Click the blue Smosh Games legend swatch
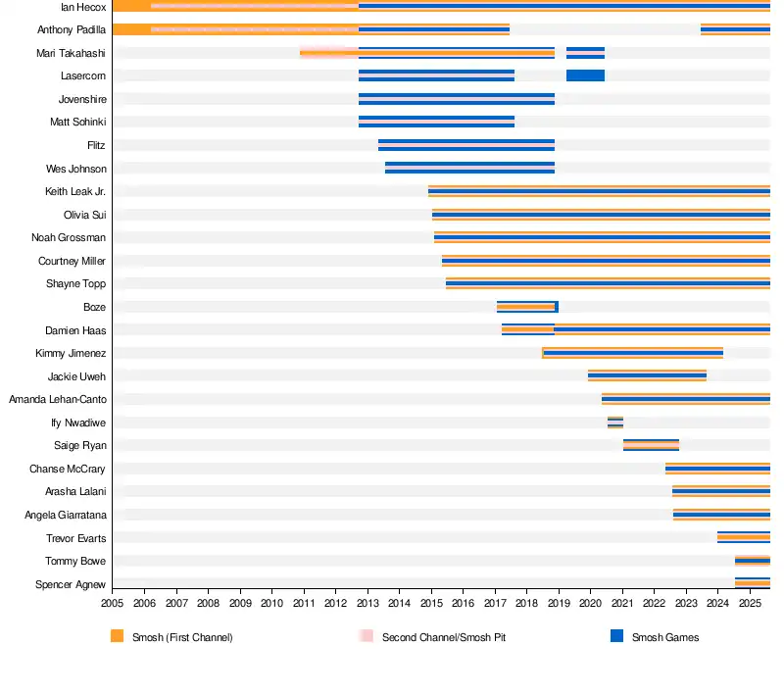This screenshot has height=696, width=784. point(616,636)
